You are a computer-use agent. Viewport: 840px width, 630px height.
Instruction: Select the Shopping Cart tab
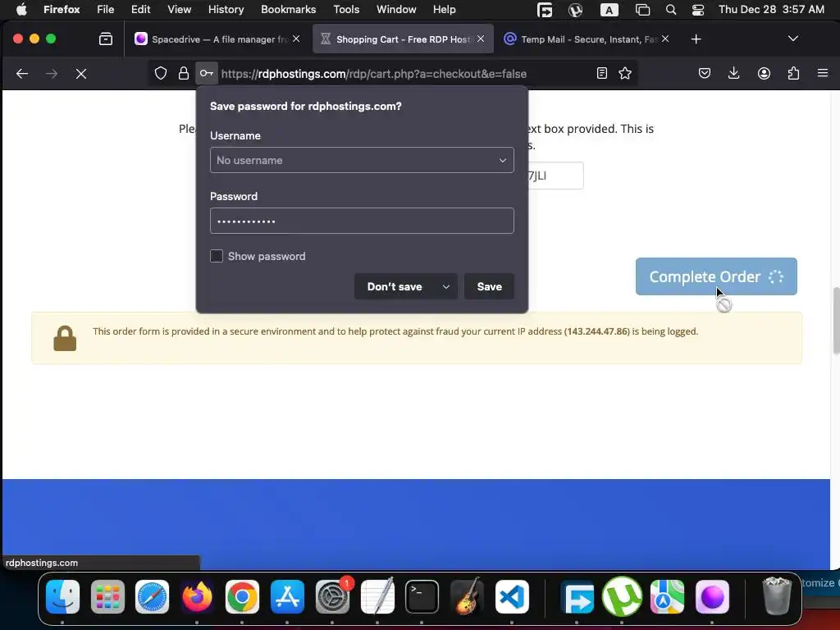403,39
